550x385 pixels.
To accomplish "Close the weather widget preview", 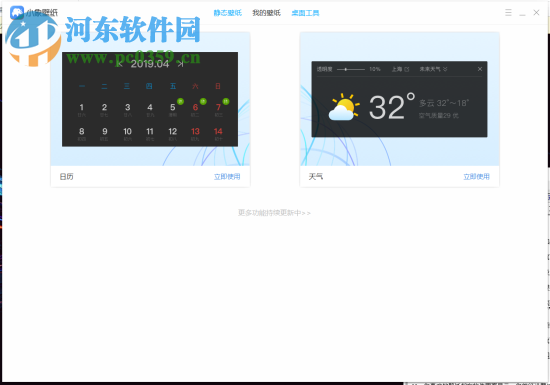I will [x=480, y=69].
